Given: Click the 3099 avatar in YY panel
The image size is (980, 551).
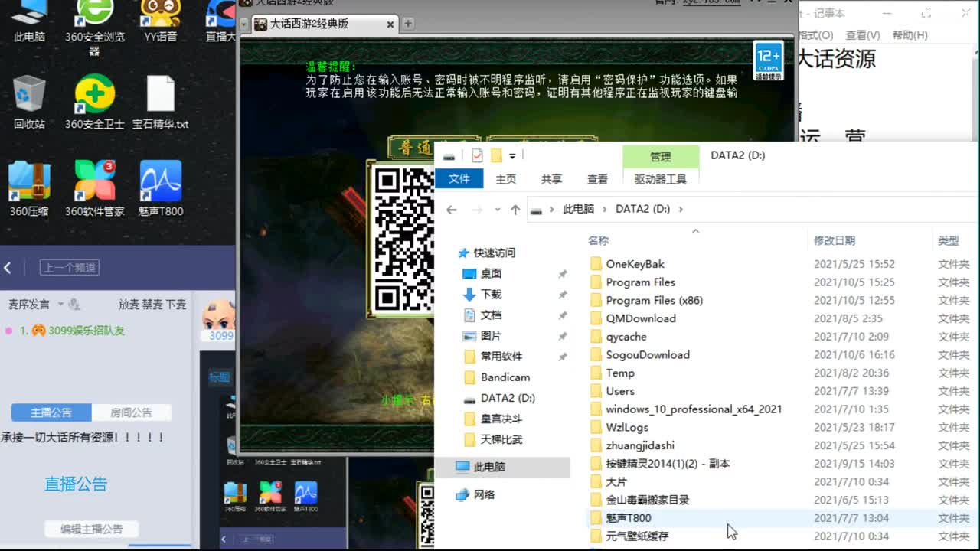Looking at the screenshot, I should pos(220,320).
